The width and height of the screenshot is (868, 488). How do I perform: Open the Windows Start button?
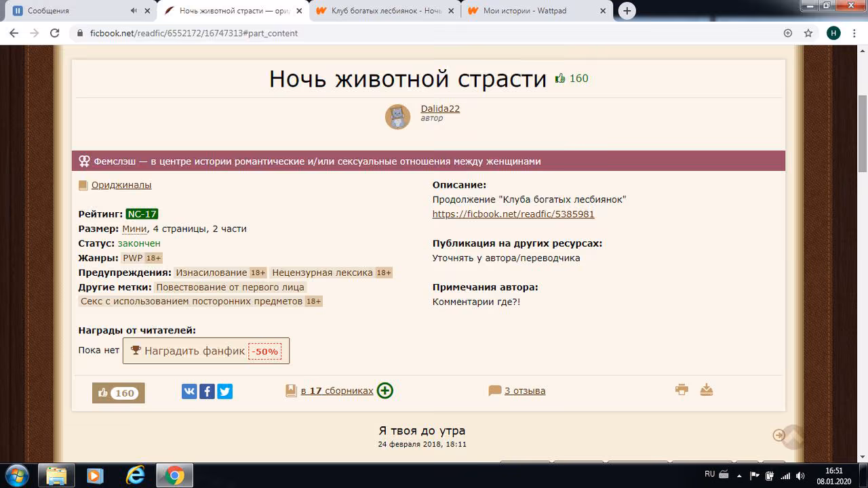(17, 475)
